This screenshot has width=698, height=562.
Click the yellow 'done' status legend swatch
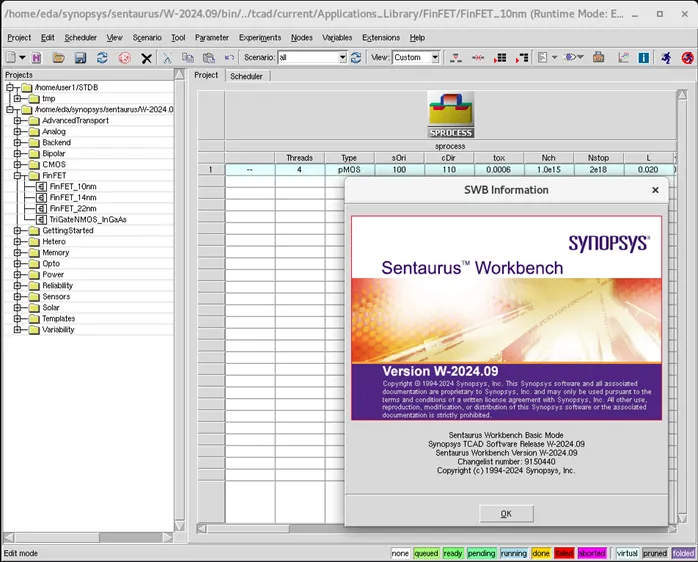(x=541, y=554)
